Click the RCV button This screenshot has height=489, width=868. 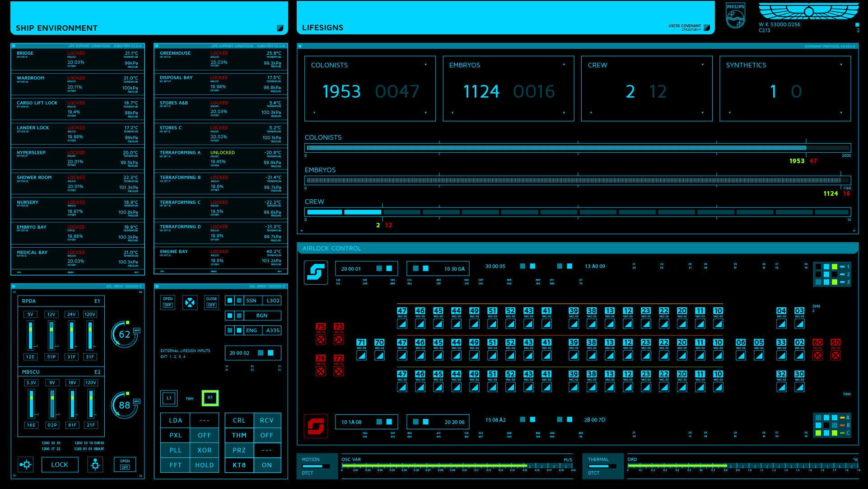tap(267, 420)
